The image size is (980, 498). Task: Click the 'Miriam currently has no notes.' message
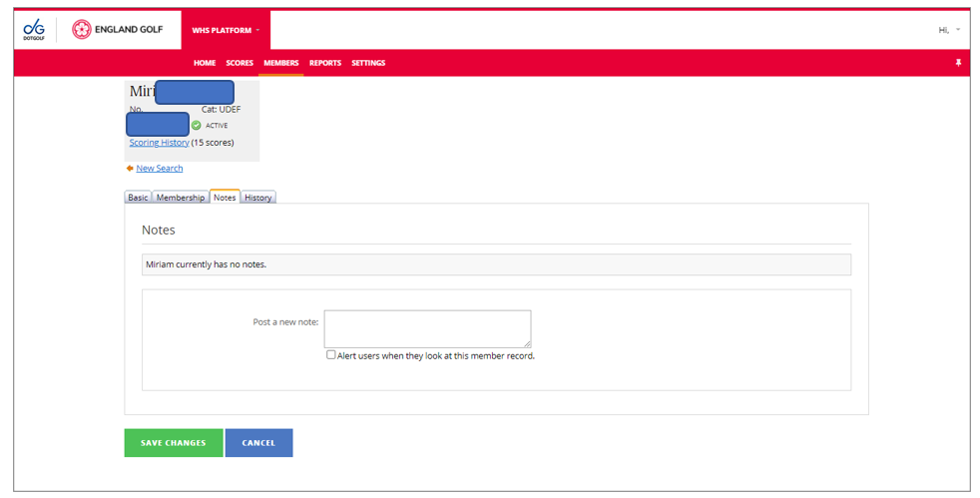coord(207,264)
